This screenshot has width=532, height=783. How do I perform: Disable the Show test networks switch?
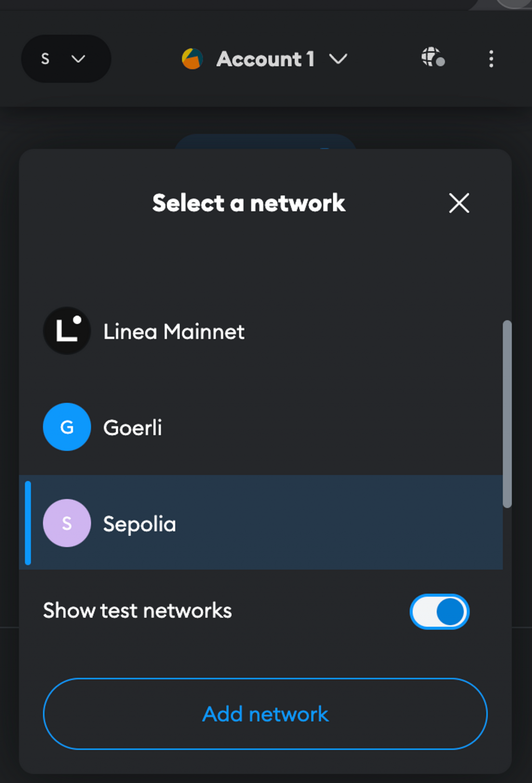click(440, 612)
